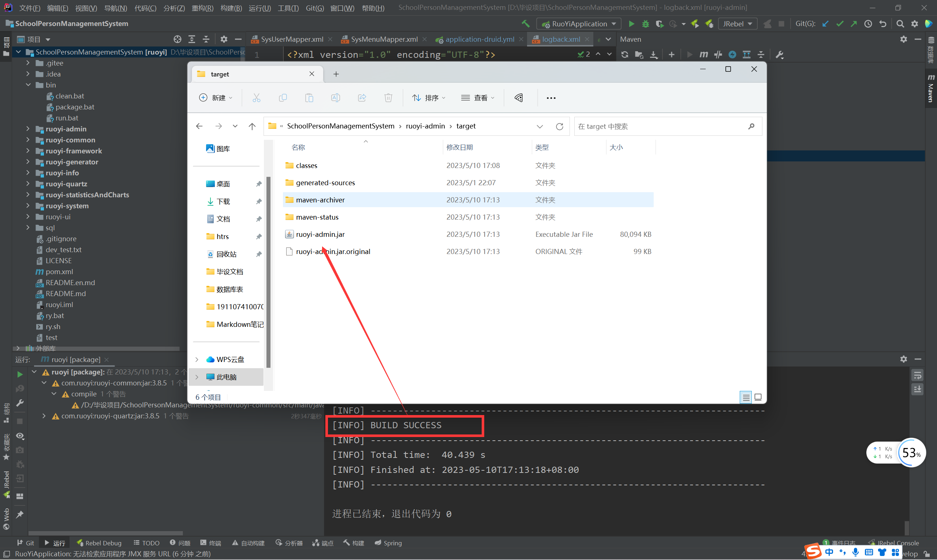This screenshot has height=560, width=937.
Task: Click the Git update project arrow
Action: coord(825,24)
